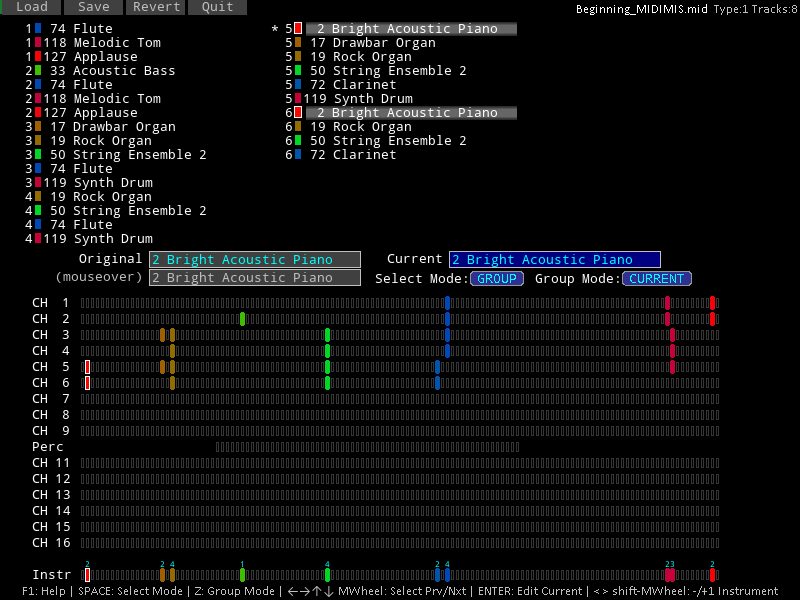Toggle Group Mode CURRENT button

pyautogui.click(x=657, y=279)
